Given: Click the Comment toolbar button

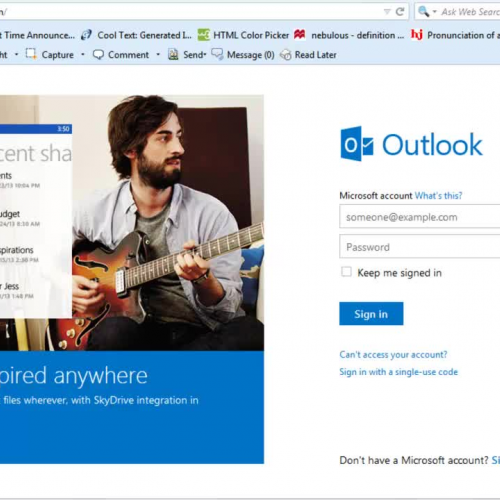Looking at the screenshot, I should click(x=128, y=55).
